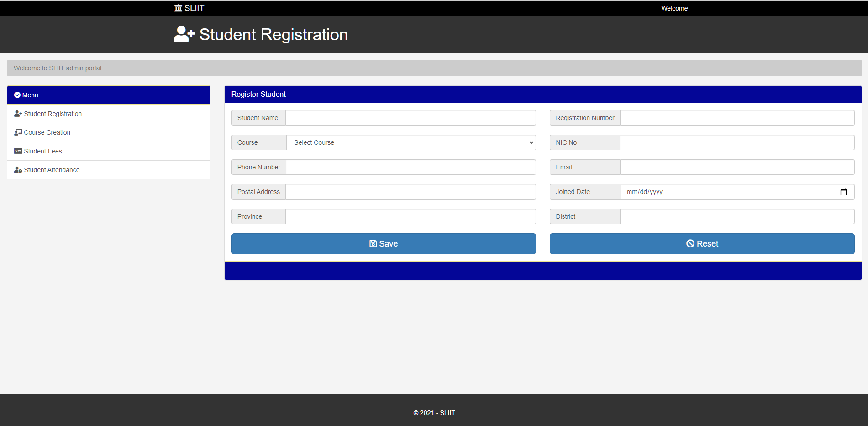868x426 pixels.
Task: Click the cancel icon on Reset button
Action: 690,243
